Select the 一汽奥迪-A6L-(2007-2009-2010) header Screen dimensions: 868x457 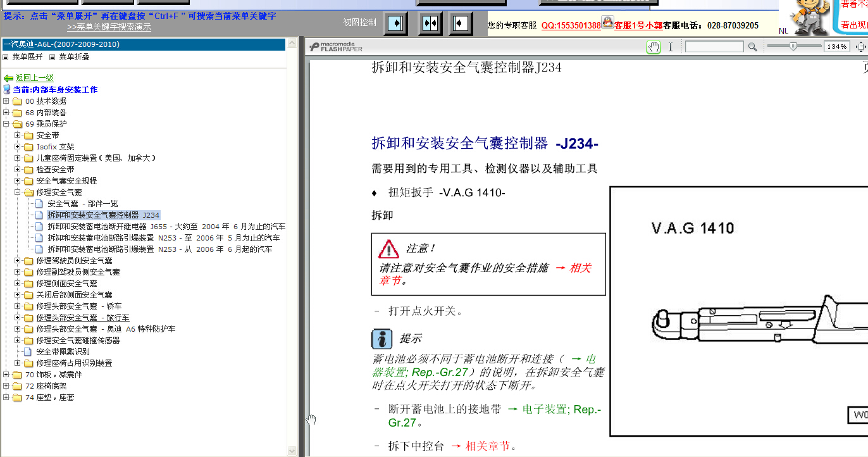pyautogui.click(x=144, y=44)
